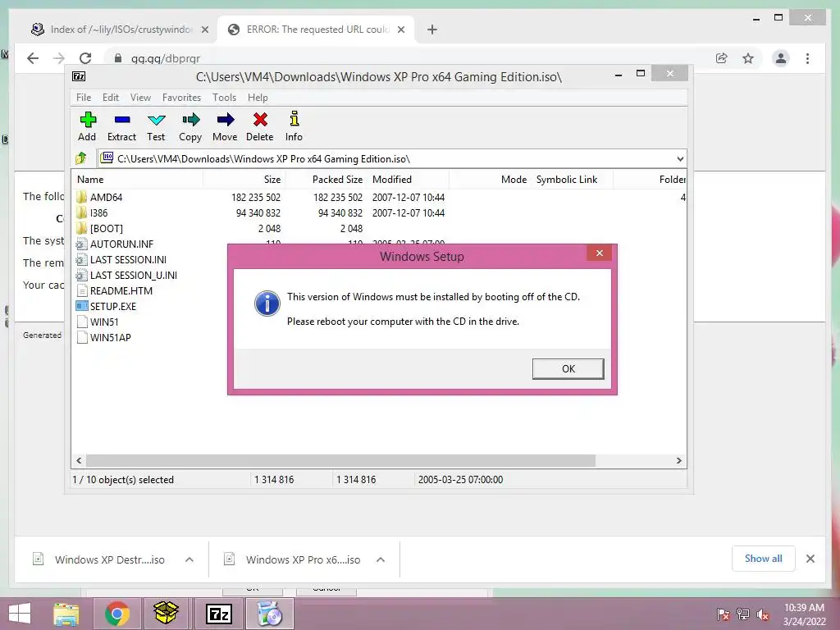Close the Index of ISOs tab
This screenshot has height=630, width=840.
(x=204, y=30)
